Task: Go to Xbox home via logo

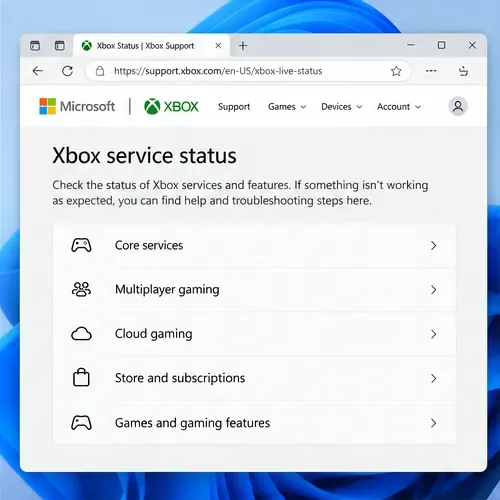Action: [x=171, y=107]
